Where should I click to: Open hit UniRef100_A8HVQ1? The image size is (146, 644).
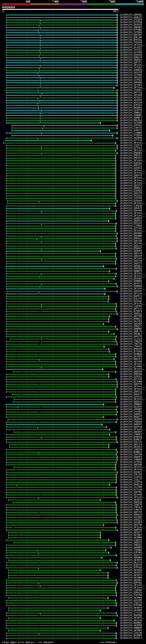tap(131, 15)
